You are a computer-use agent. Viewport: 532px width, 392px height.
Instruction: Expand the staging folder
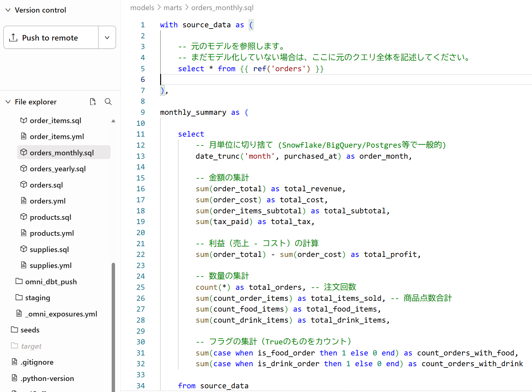tap(37, 297)
